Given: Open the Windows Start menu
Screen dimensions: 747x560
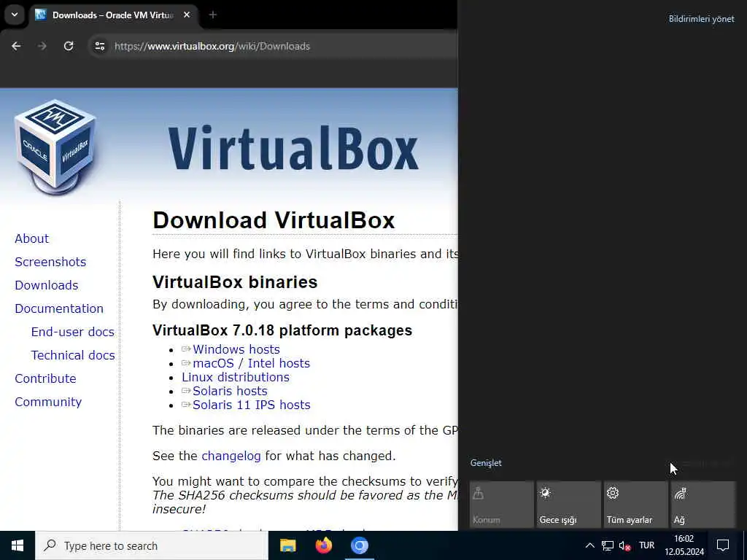Looking at the screenshot, I should [x=18, y=545].
